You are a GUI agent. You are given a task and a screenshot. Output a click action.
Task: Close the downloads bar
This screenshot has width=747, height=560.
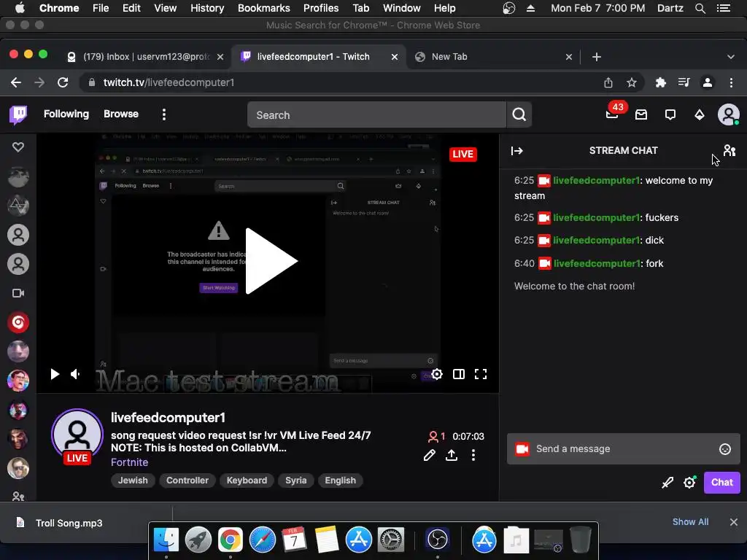coord(734,522)
